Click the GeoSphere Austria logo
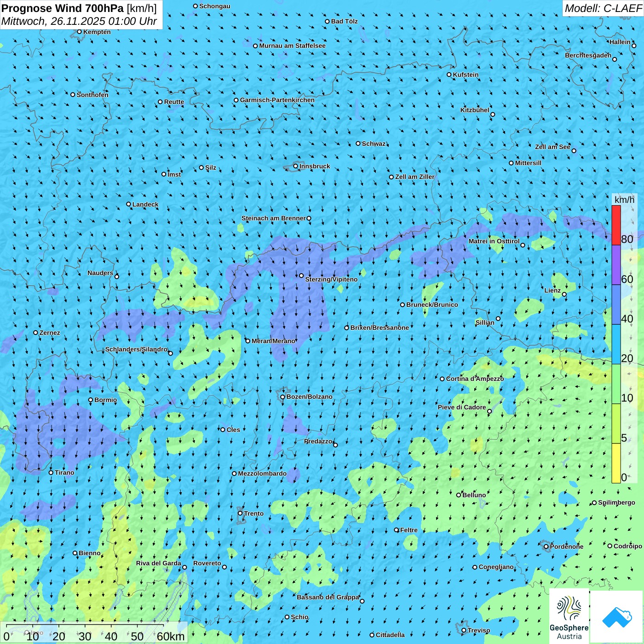This screenshot has height=644, width=644. [x=569, y=616]
